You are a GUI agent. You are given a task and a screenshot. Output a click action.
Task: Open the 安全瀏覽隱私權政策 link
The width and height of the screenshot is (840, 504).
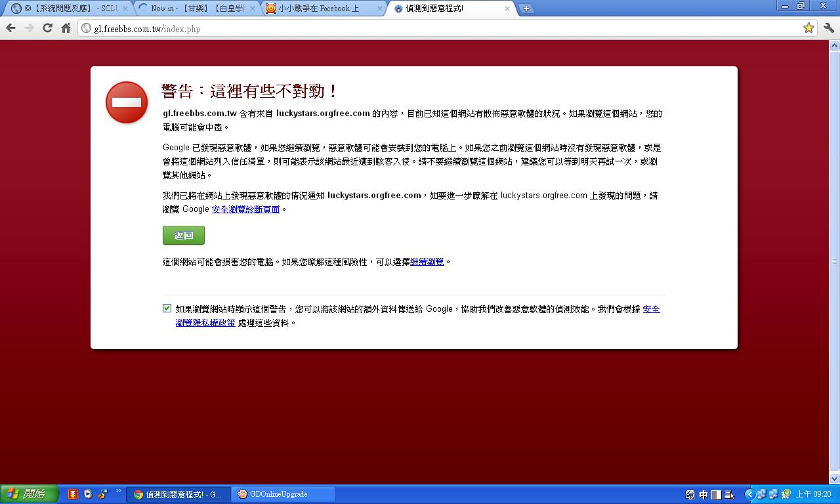pyautogui.click(x=205, y=323)
